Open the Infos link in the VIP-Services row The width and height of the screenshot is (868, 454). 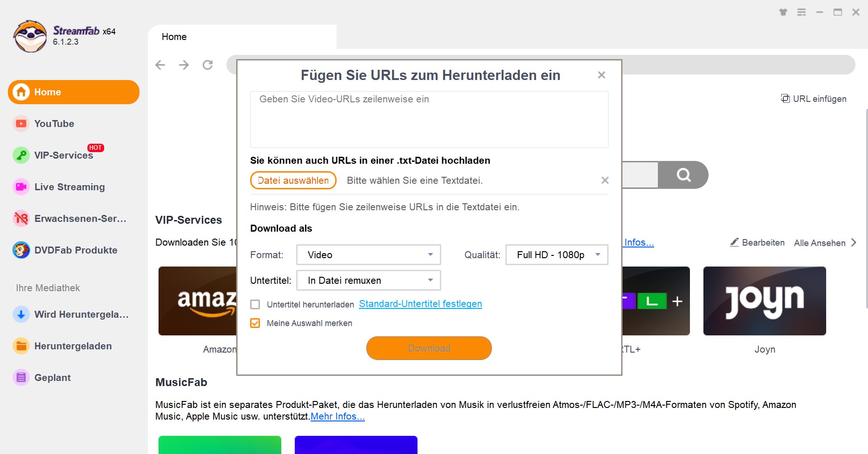pos(639,242)
